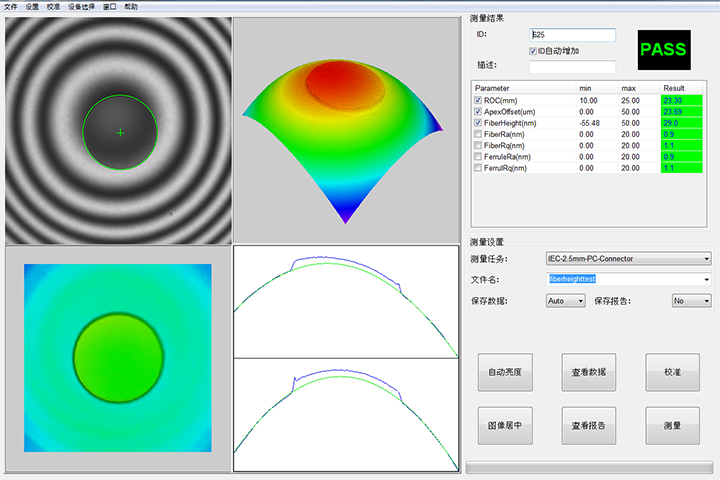The height and width of the screenshot is (480, 720).
Task: Select the FiberHeight result value 29.0
Action: pos(681,123)
